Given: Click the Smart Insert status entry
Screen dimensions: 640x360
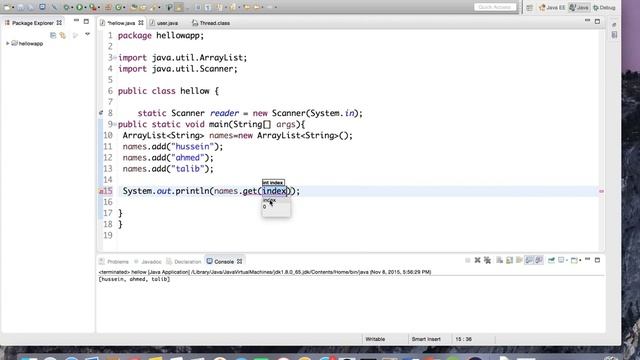Looking at the screenshot, I should [x=426, y=339].
